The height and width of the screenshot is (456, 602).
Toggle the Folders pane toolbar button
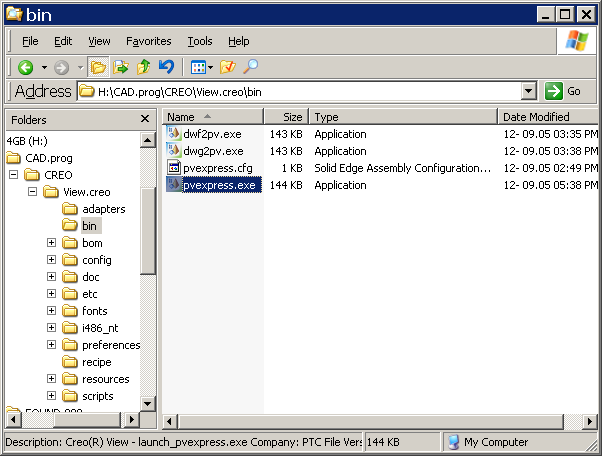pos(98,68)
